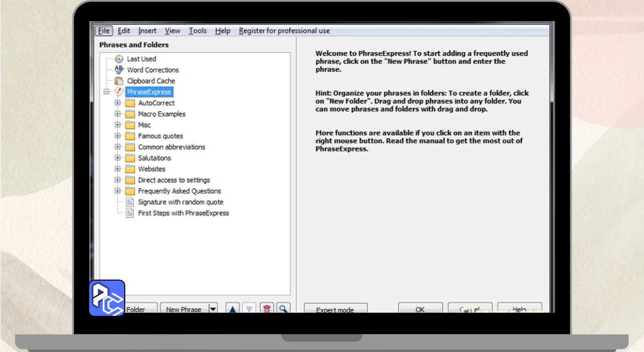Click the Famous quotes folder icon
Screen dimensions: 644x352
[x=130, y=136]
